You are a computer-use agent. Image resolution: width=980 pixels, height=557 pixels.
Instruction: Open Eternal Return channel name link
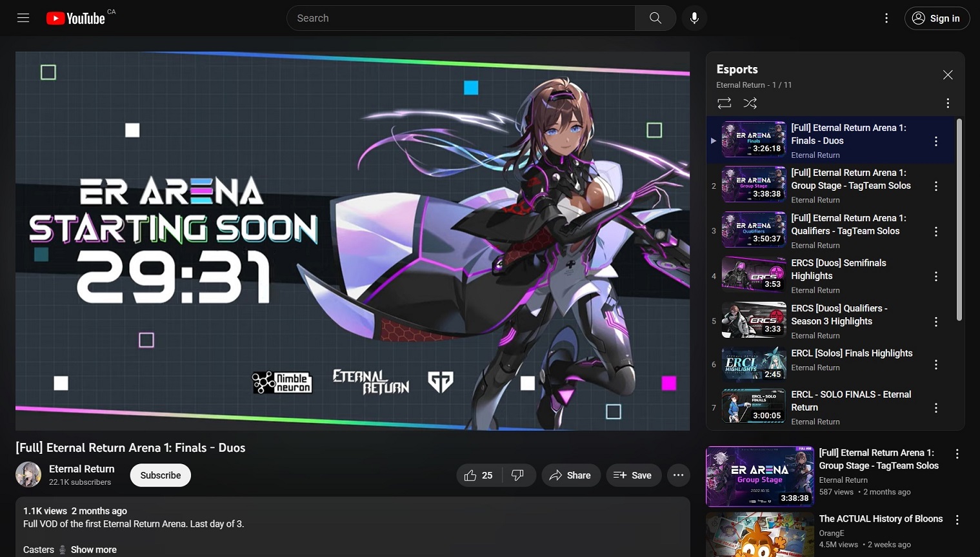click(82, 469)
